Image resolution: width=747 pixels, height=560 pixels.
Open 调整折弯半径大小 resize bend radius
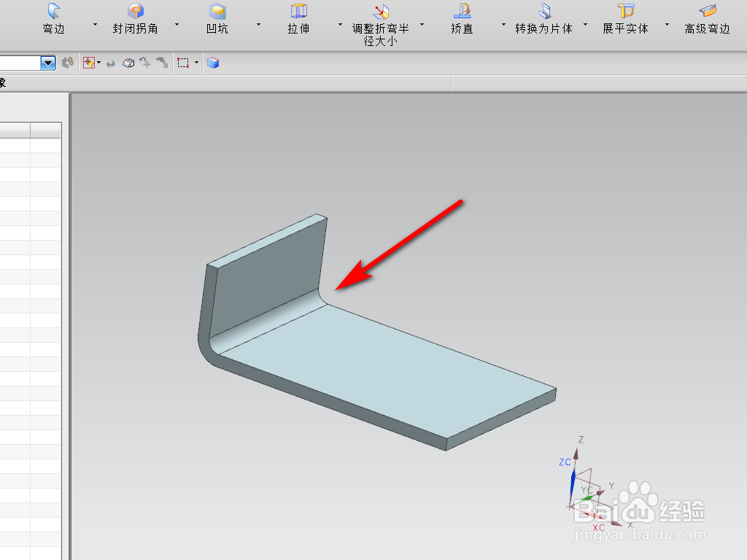click(380, 24)
